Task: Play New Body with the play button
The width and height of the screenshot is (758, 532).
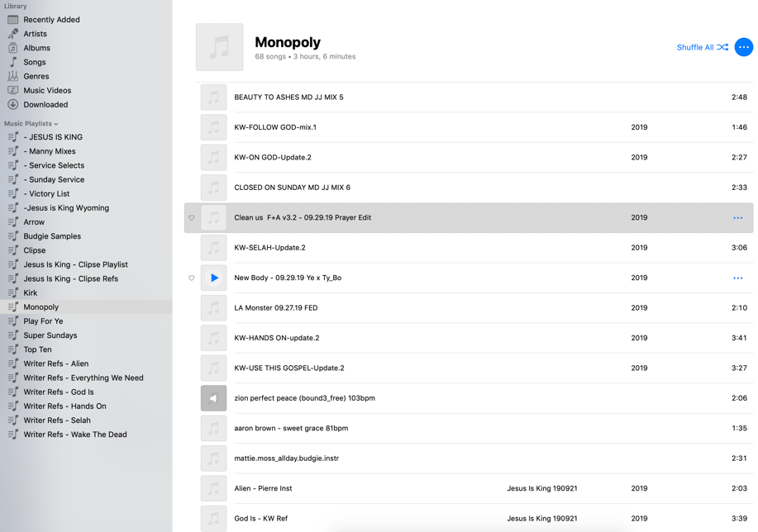Action: click(214, 278)
